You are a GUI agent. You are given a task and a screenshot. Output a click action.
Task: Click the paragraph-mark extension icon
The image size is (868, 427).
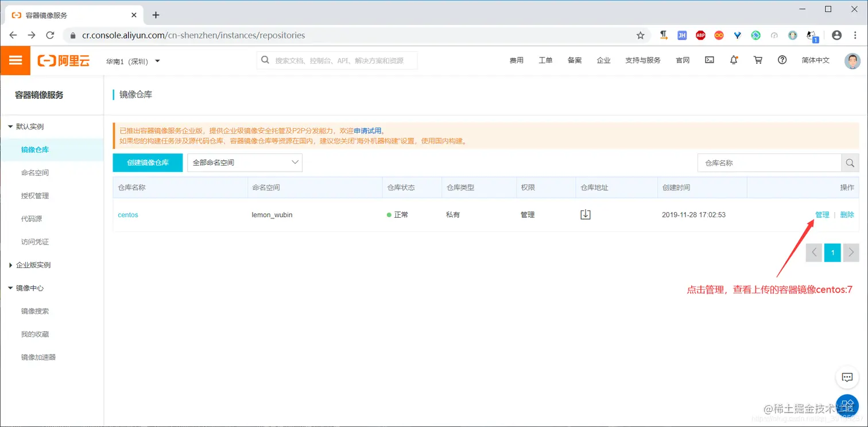664,35
